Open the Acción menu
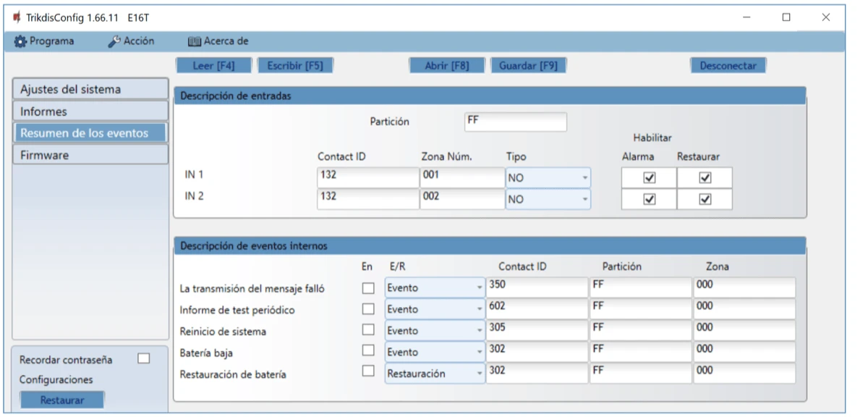The height and width of the screenshot is (417, 868). (131, 41)
